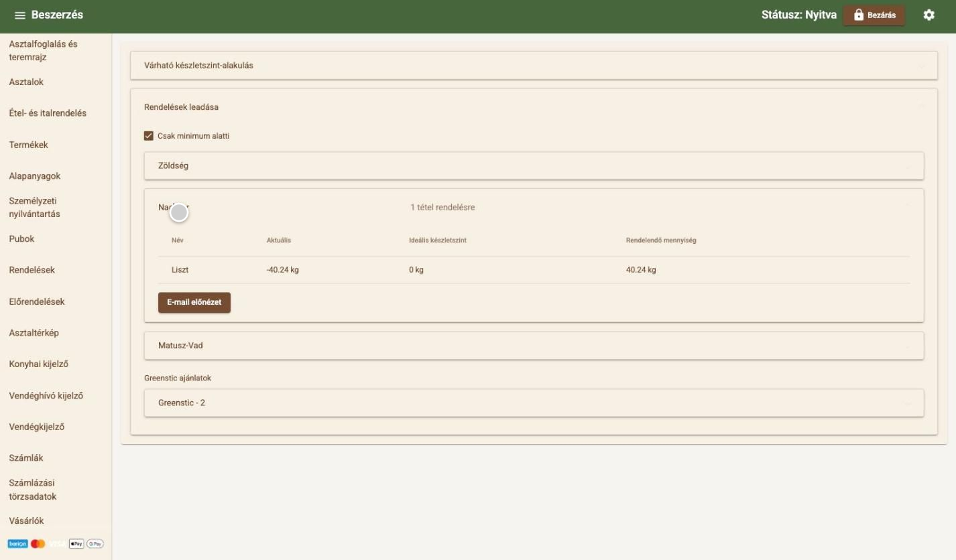
Task: Click the Barion payment logo
Action: coord(17,544)
